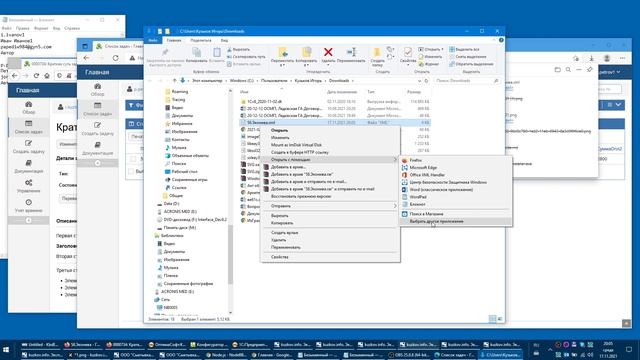Screen dimensions: 640x360
Task: Click the 'Переместить в' ribbon icon
Action: [282, 52]
